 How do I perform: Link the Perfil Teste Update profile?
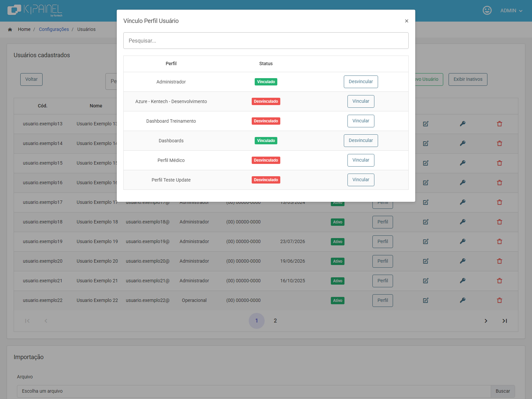pos(361,180)
